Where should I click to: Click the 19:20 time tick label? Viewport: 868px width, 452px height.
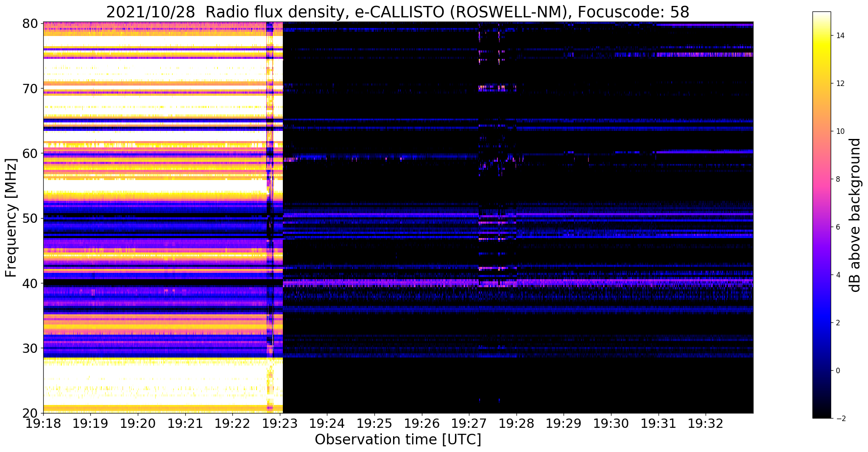click(138, 423)
